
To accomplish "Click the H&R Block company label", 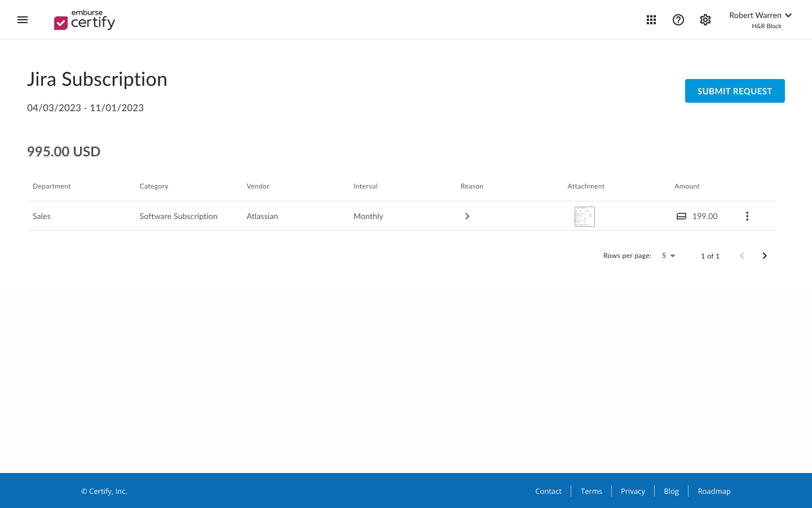I will pos(766,26).
